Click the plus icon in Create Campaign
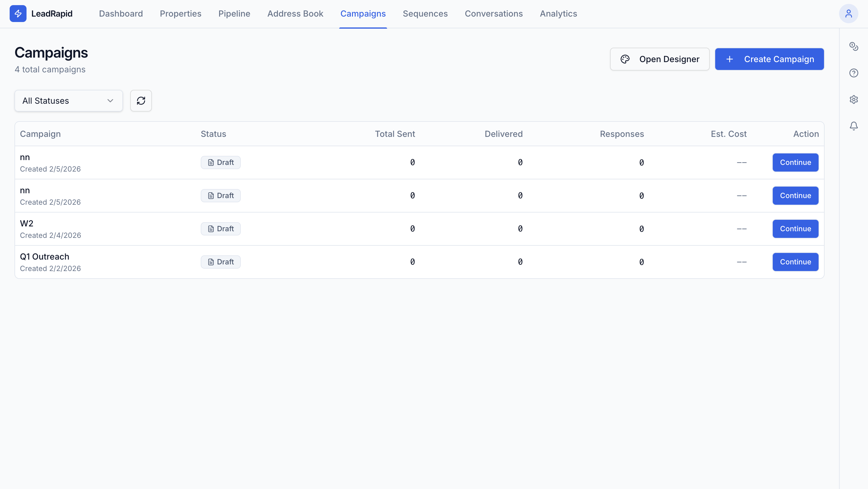Screen dimensions: 868x489 click(x=729, y=59)
